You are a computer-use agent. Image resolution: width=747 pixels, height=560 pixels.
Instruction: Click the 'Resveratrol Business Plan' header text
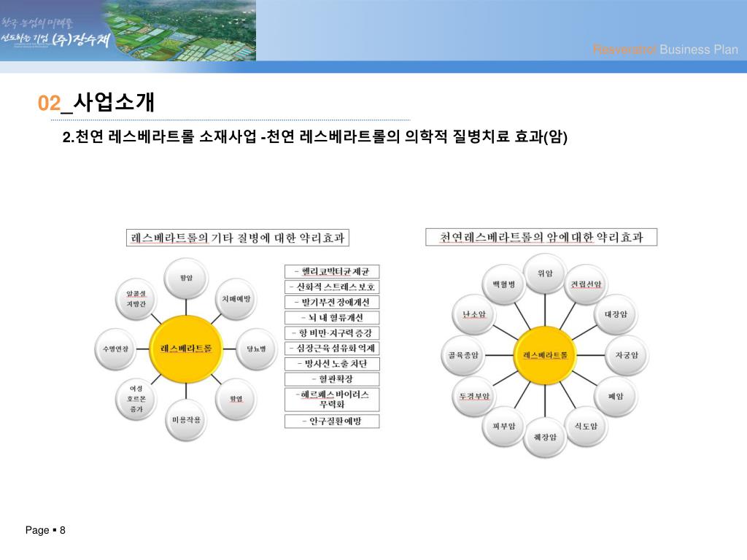(x=665, y=50)
